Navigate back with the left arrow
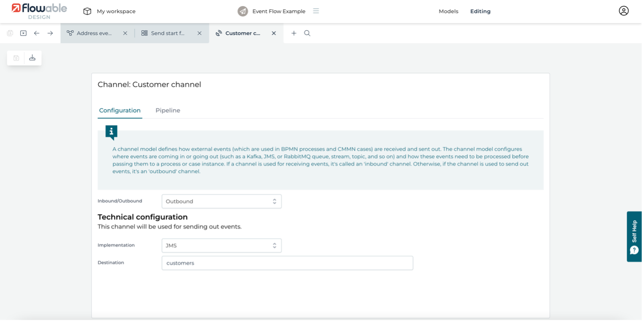 [x=37, y=33]
